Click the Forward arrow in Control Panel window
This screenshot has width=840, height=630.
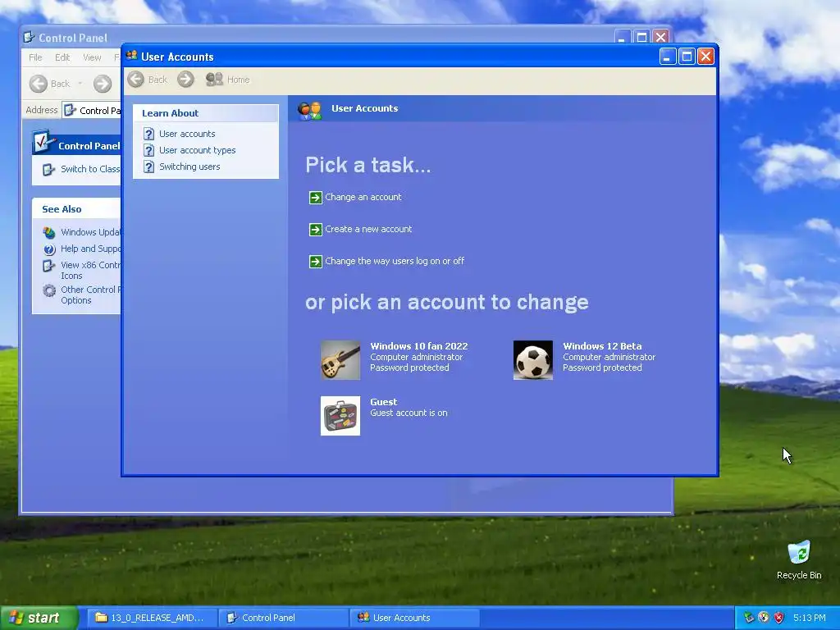click(x=103, y=84)
